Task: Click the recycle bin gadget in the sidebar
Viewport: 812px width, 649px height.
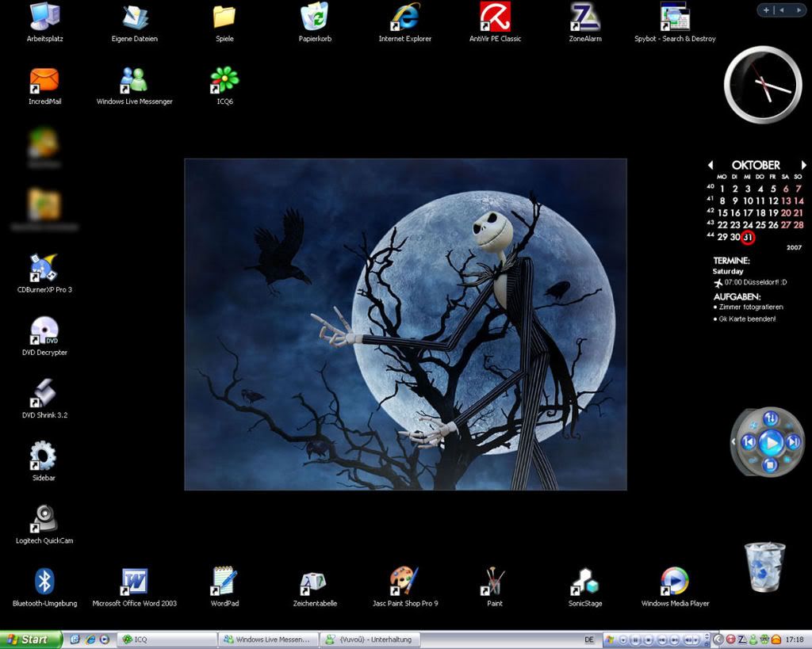Action: (765, 567)
